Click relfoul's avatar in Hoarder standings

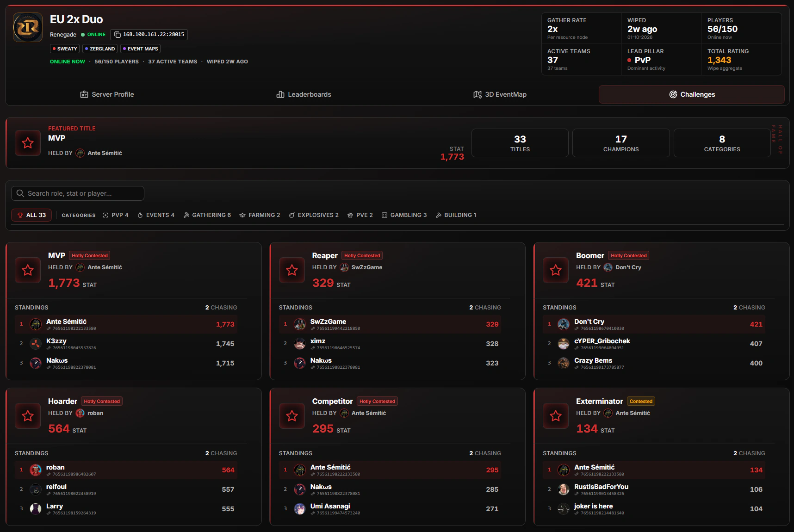point(36,489)
